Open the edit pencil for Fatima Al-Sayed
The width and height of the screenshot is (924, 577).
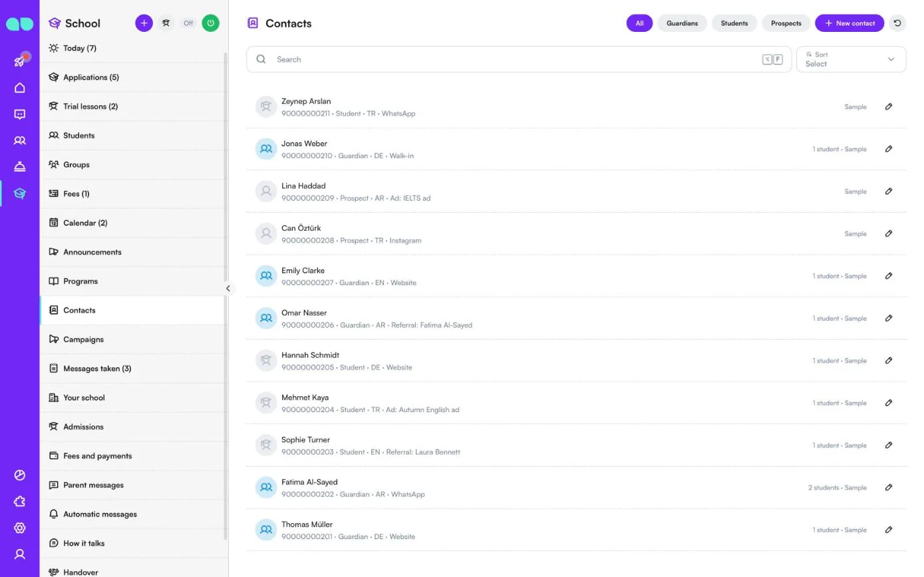[889, 487]
